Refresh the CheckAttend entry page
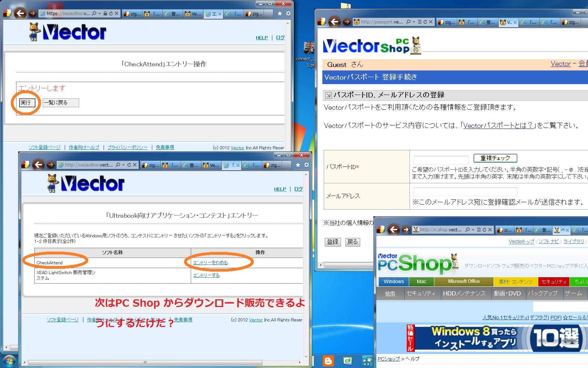Viewport: 588px width, 368px height. point(111,14)
